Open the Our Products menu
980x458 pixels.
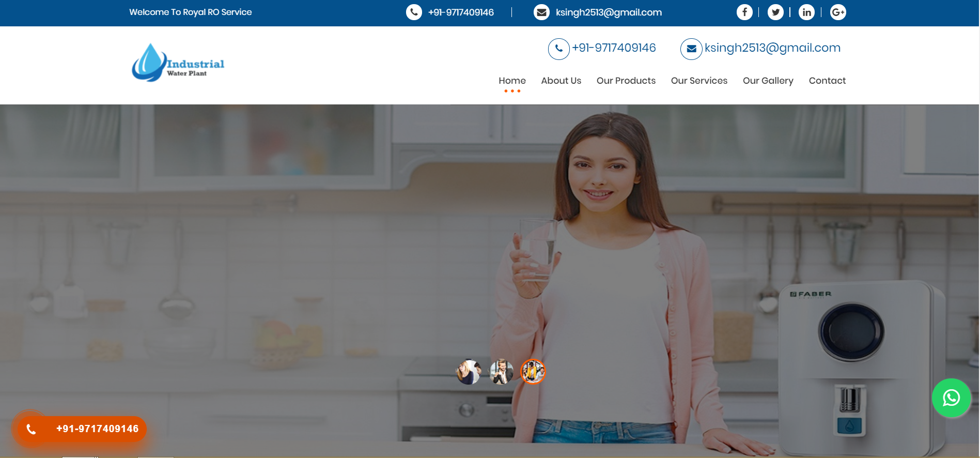[x=626, y=81]
